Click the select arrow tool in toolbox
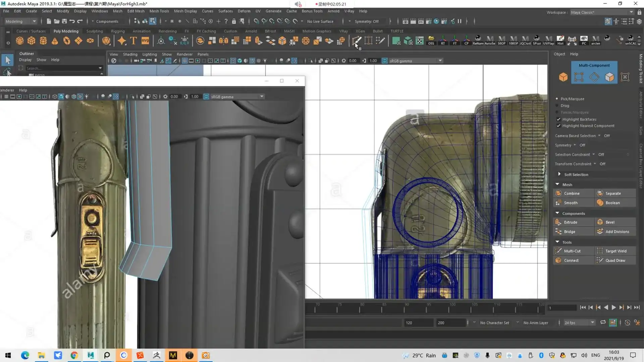644x362 pixels. coord(7,60)
